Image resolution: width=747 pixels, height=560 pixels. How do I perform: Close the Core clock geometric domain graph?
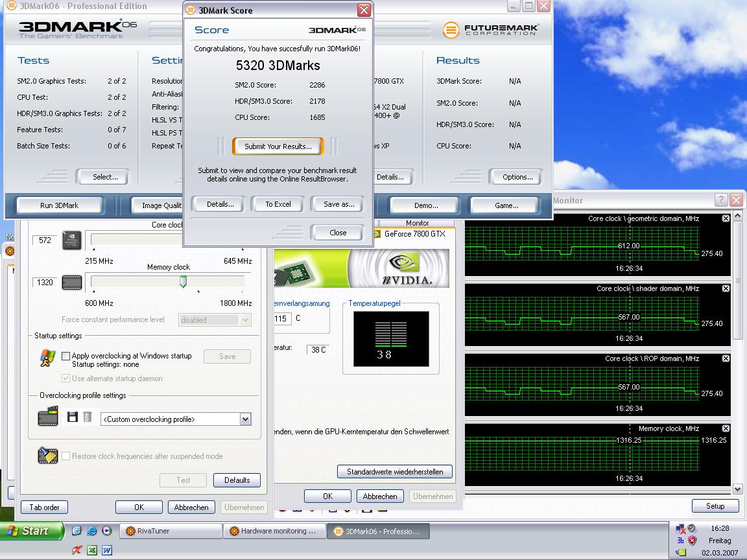click(x=726, y=218)
